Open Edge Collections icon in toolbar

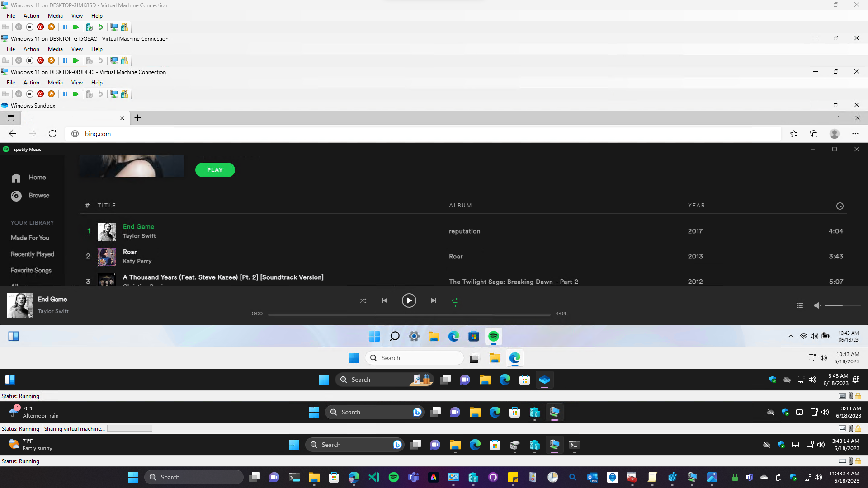814,134
